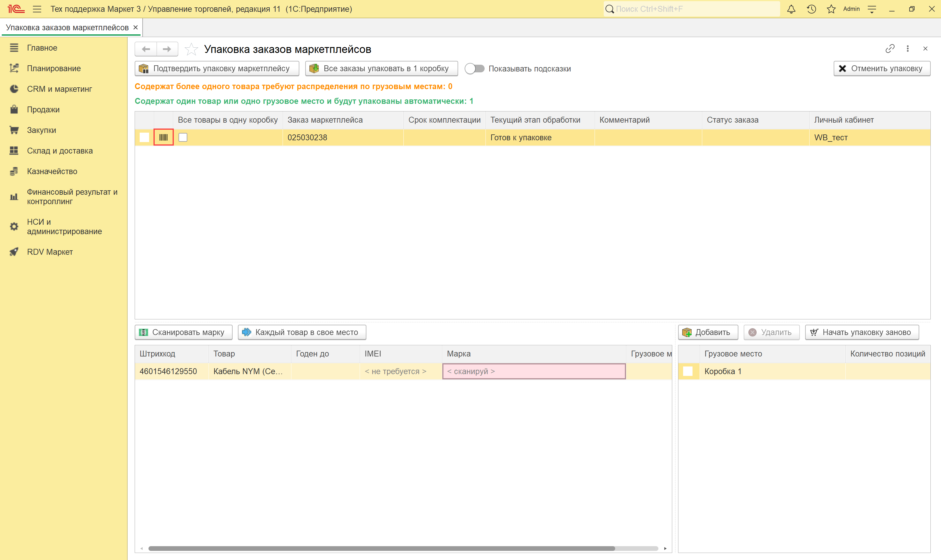Check Все товары в одну коробку box
Viewport: 941px width, 560px height.
click(x=183, y=137)
